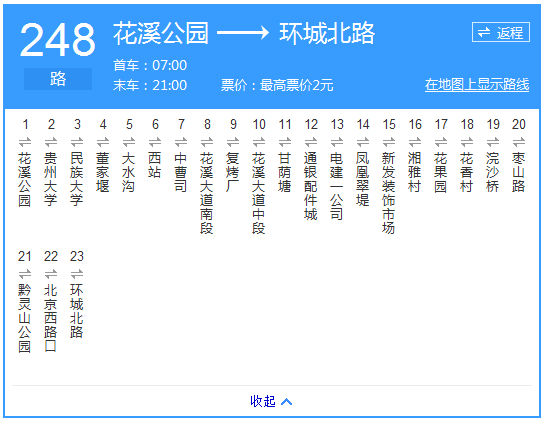Click the transfer icon above 贵州大学
545x422 pixels.
click(x=51, y=142)
